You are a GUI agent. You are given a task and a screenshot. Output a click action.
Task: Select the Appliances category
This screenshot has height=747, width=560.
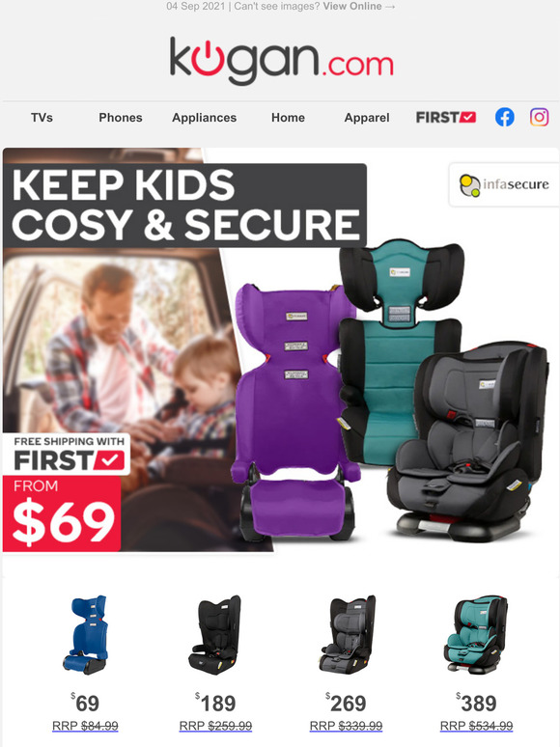coord(204,118)
